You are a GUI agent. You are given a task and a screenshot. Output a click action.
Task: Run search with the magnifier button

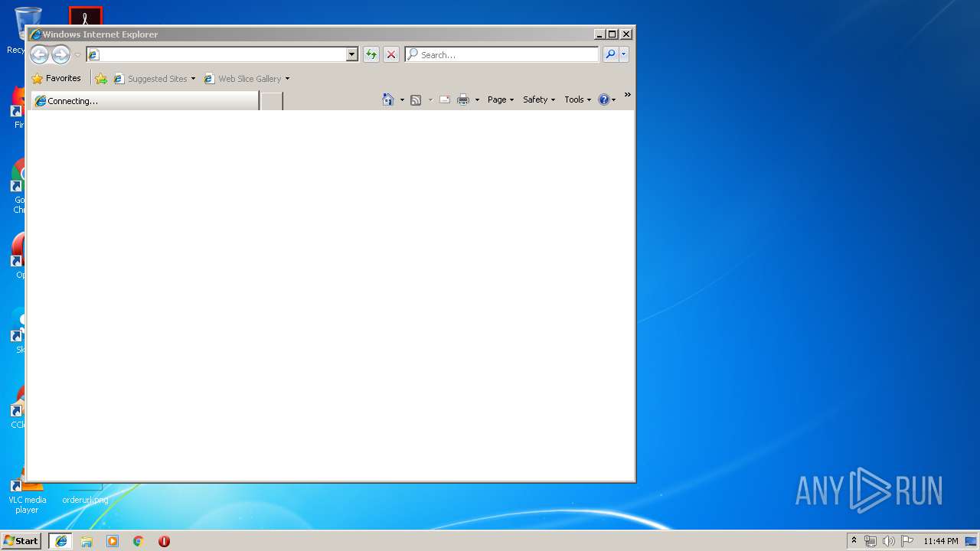[610, 54]
